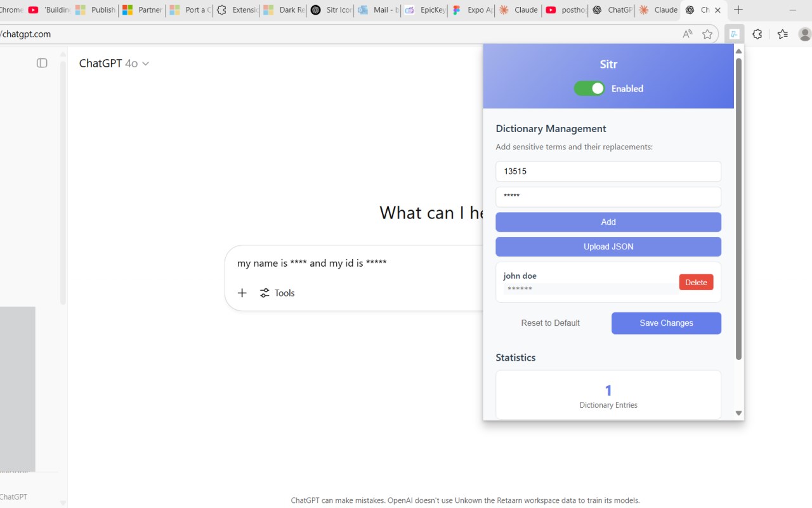Click the popup scrollbar down arrow
The image size is (812, 508).
738,413
